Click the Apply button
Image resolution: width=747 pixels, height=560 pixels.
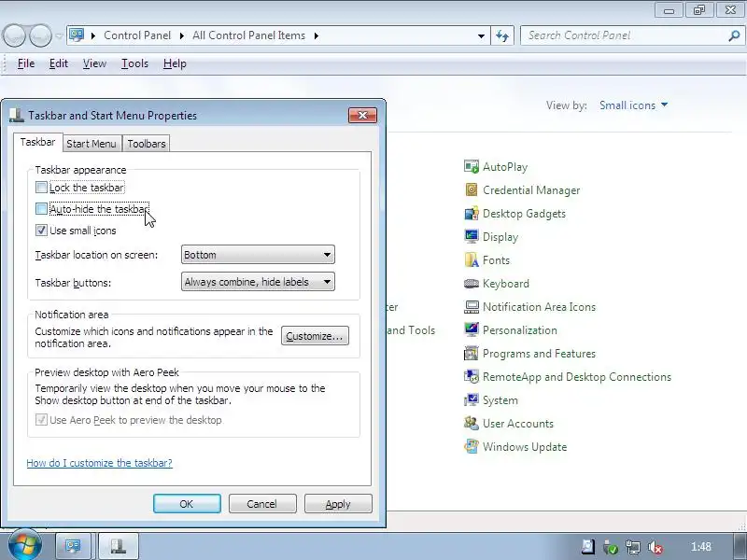click(338, 503)
